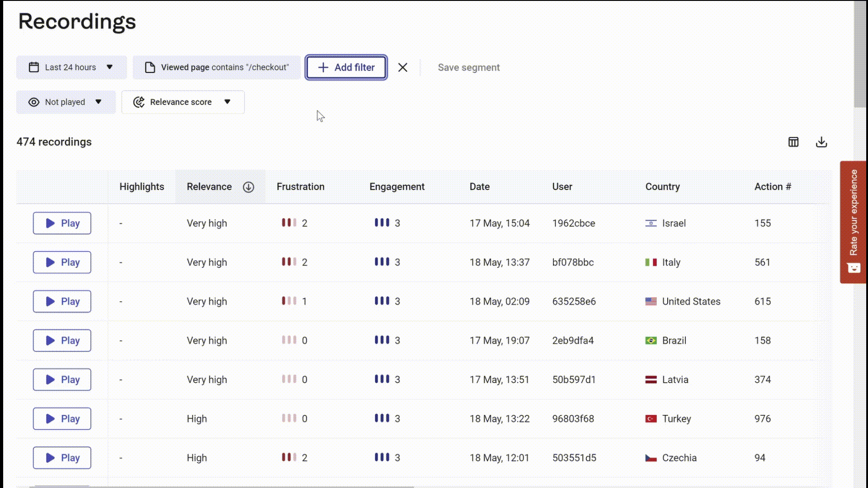868x488 pixels.
Task: Expand the Last 24 hours dropdown
Action: (71, 67)
